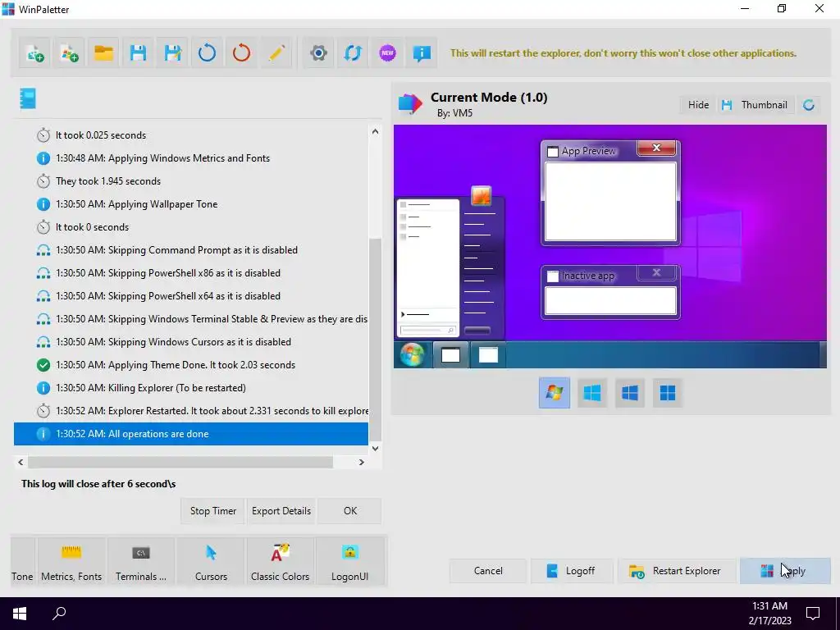
Task: Click OK to close the log
Action: coord(349,511)
